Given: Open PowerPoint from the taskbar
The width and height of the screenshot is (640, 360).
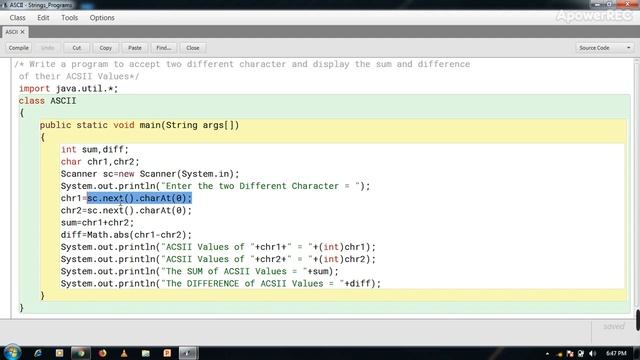Looking at the screenshot, I should (x=167, y=353).
